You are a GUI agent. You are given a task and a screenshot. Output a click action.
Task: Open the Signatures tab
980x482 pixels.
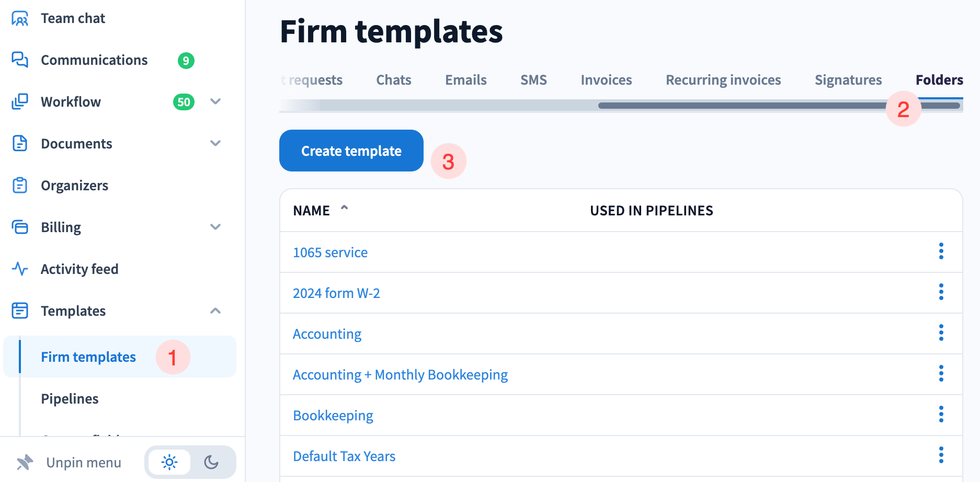[848, 80]
